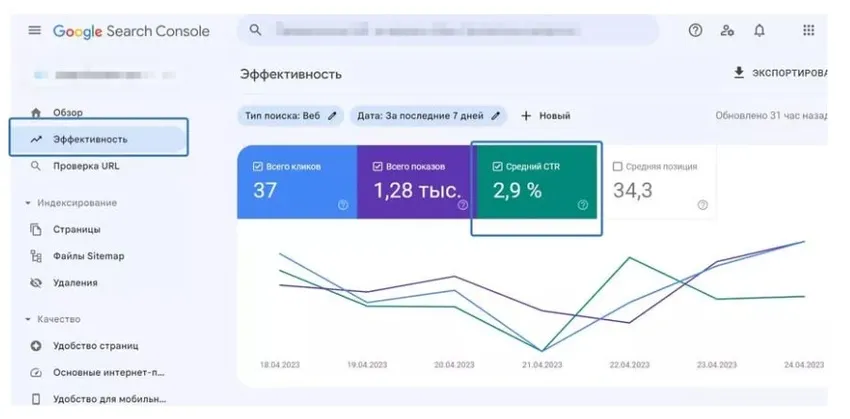Screen dimensions: 850x419
Task: Open the notifications bell
Action: click(x=759, y=31)
